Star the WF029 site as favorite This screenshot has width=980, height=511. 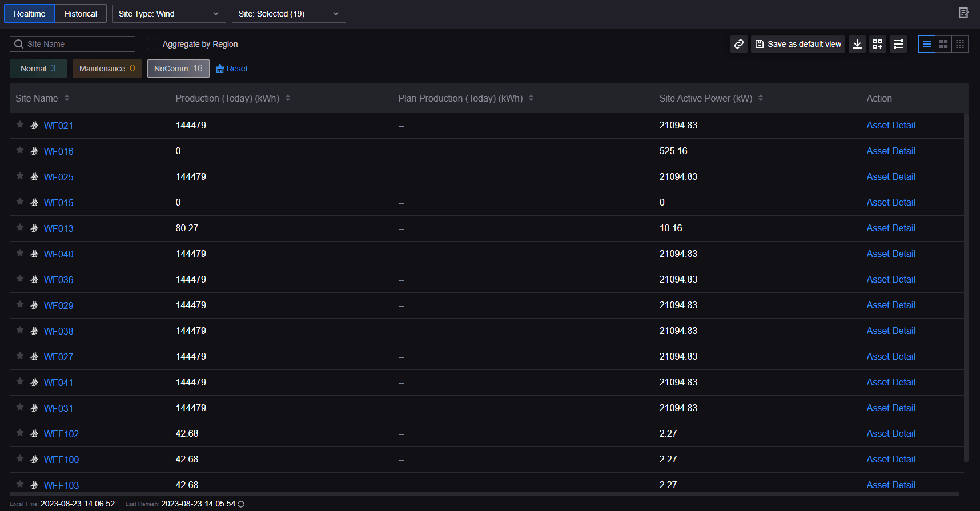click(x=20, y=304)
